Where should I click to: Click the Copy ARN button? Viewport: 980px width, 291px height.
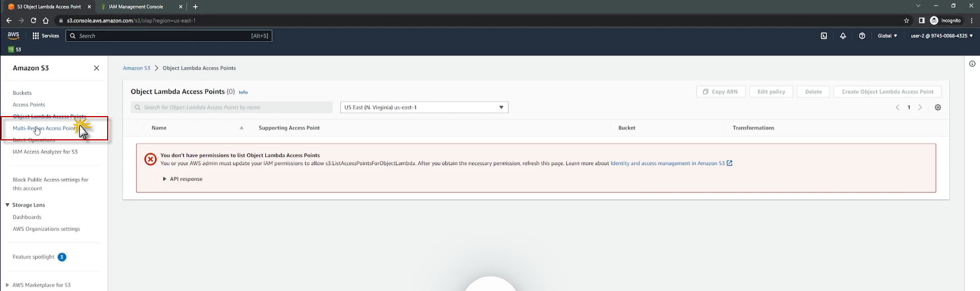(720, 92)
